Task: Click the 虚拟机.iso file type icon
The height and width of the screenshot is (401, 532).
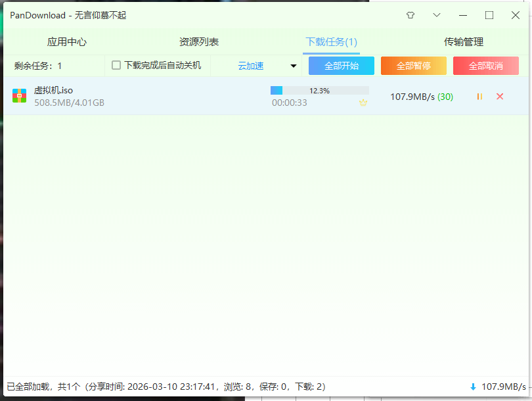Action: click(x=19, y=95)
